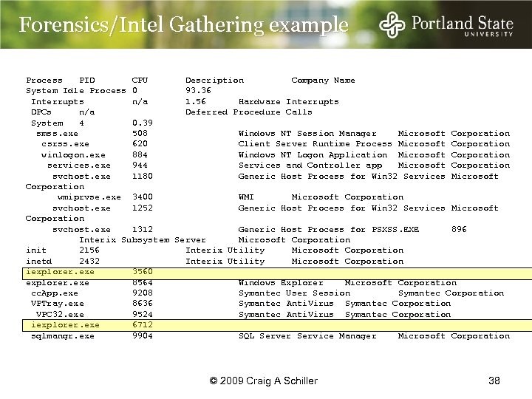Click PID '944' of services.exe
This screenshot has width=532, height=399.
[140, 166]
